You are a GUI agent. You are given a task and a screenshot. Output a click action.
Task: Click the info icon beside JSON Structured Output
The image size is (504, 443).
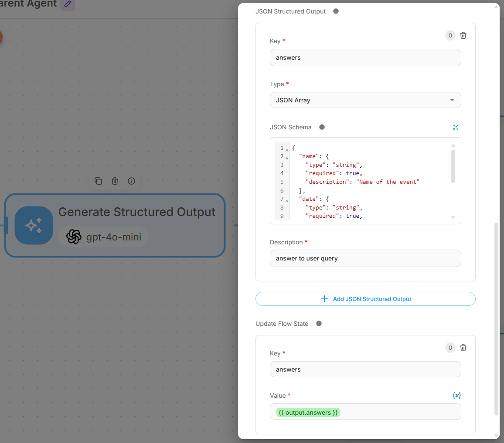[336, 11]
